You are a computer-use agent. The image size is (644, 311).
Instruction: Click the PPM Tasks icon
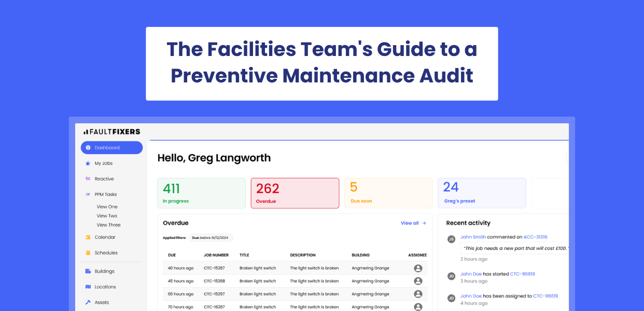pyautogui.click(x=87, y=194)
